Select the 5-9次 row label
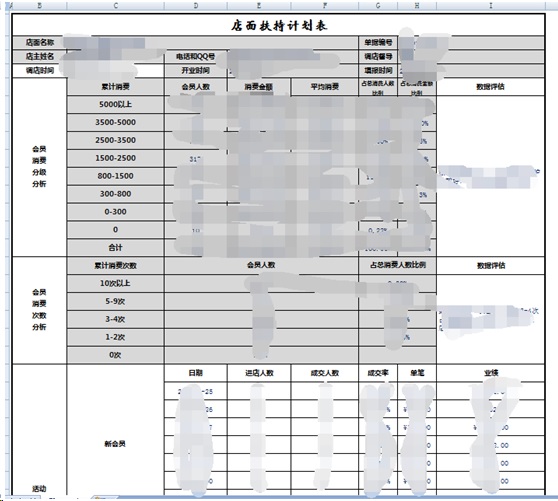 click(115, 301)
